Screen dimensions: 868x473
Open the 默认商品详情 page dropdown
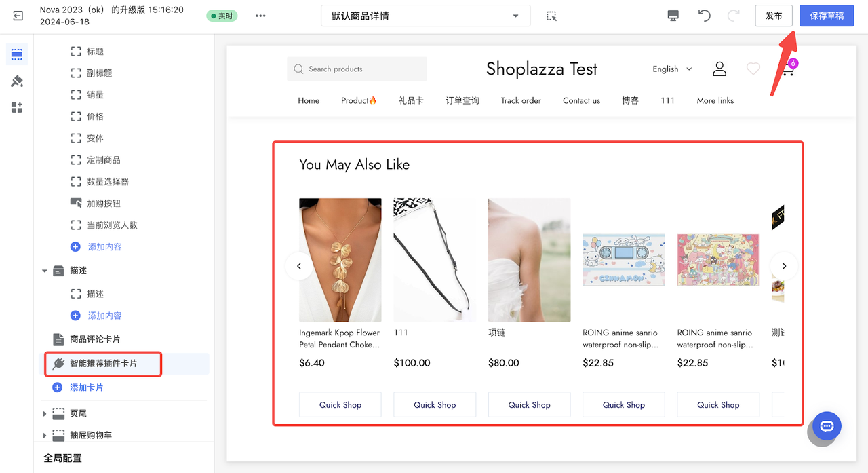(x=425, y=16)
